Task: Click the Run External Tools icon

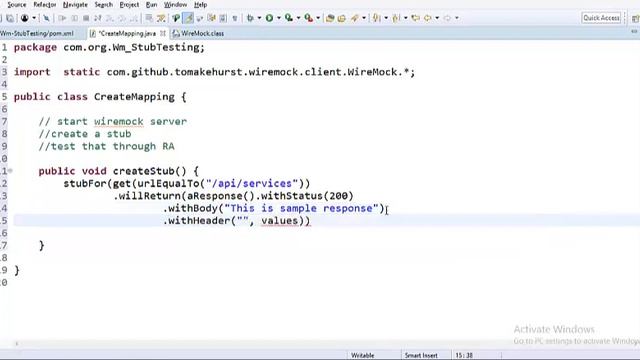Action: tap(309, 18)
